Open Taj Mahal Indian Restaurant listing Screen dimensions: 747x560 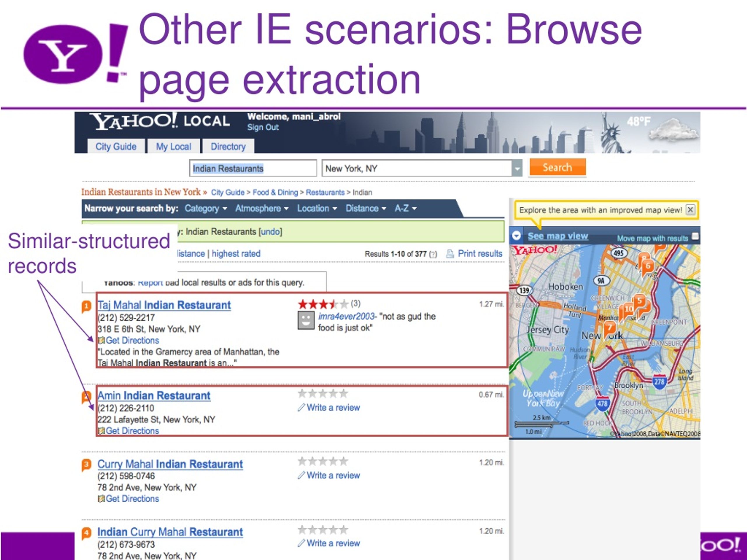pos(164,305)
